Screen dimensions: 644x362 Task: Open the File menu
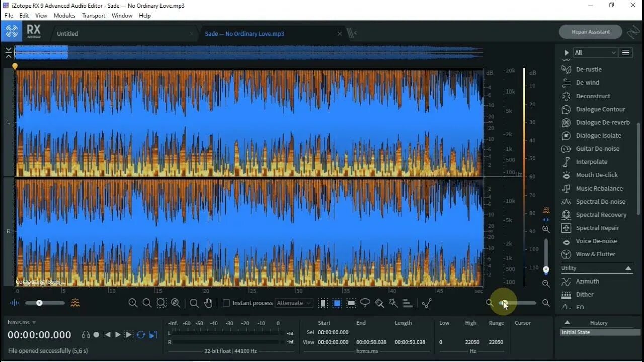9,16
